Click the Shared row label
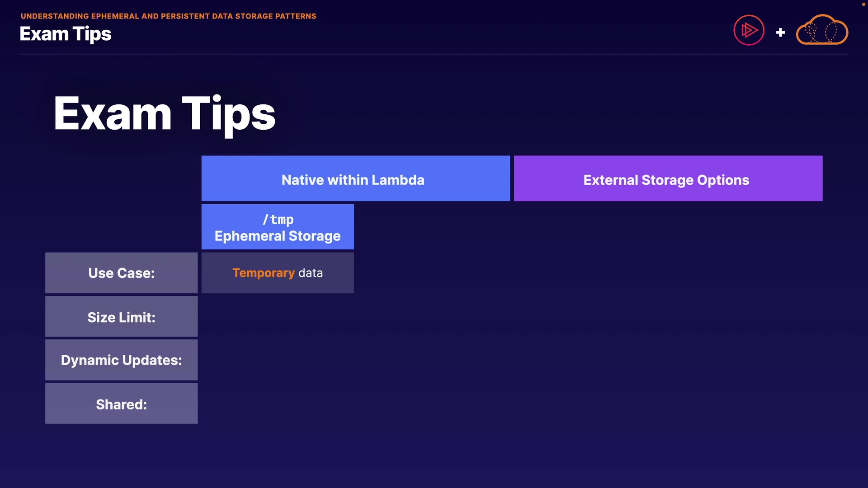This screenshot has width=868, height=488. [x=121, y=404]
